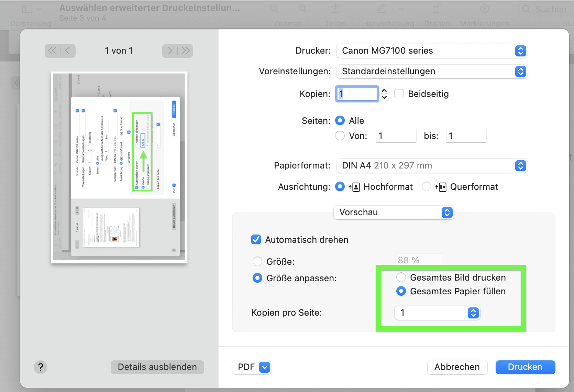This screenshot has width=574, height=392.
Task: Click the Drucken button
Action: tap(525, 367)
